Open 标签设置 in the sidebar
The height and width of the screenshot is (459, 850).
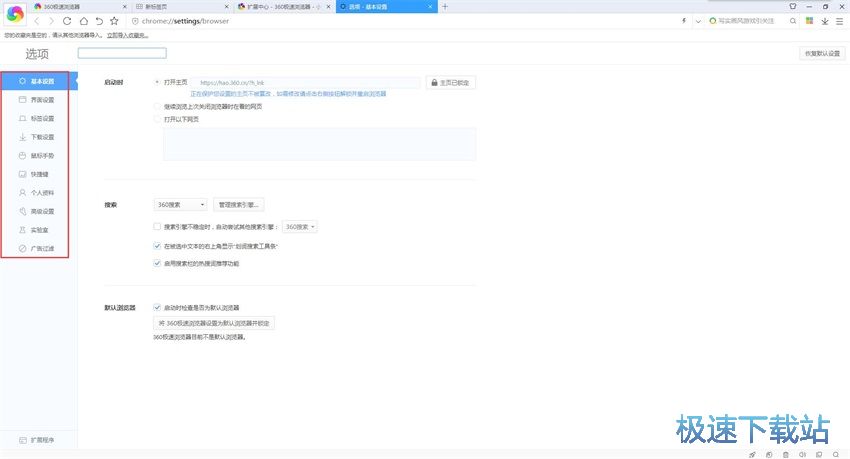38,118
